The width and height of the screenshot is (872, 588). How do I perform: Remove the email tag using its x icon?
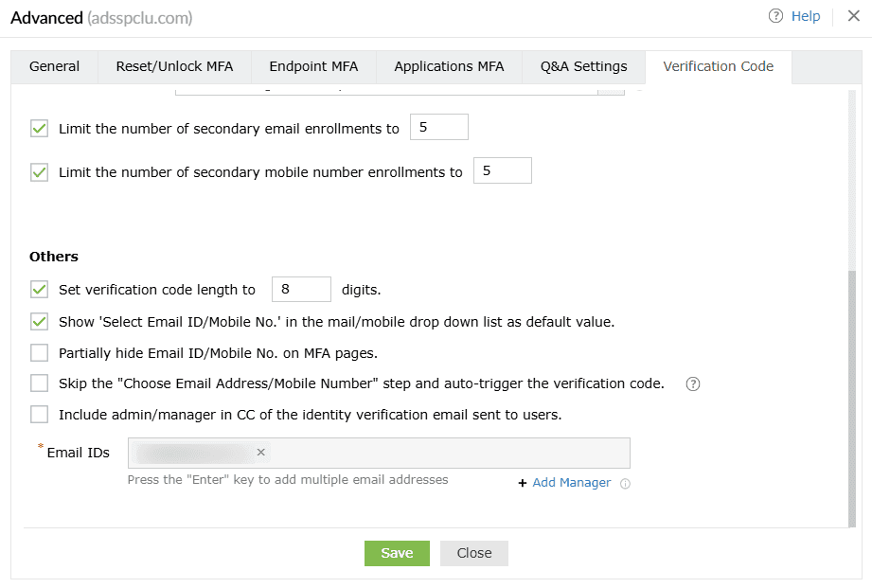[260, 453]
